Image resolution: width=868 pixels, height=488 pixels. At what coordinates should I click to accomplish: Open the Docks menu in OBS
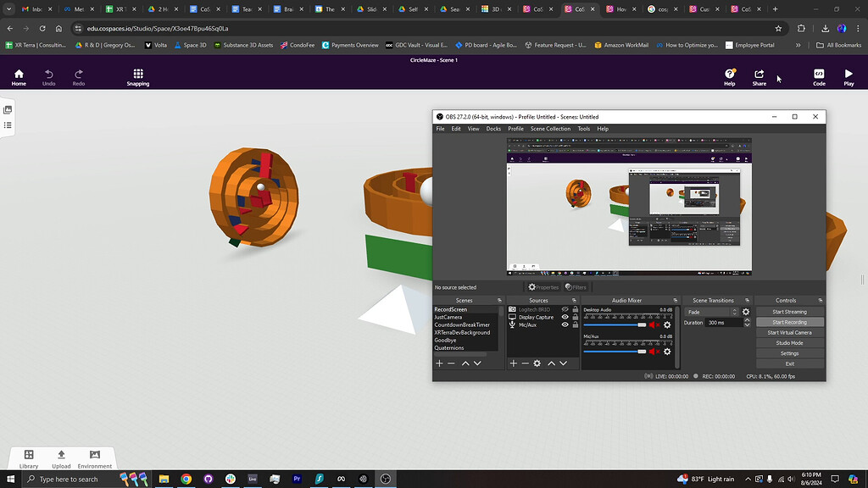click(493, 129)
